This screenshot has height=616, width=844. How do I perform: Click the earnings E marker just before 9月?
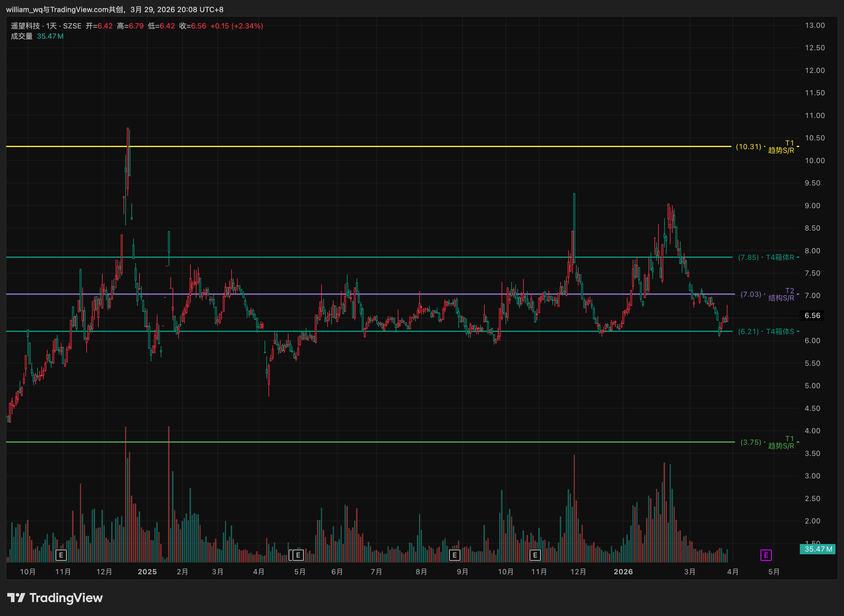[454, 555]
